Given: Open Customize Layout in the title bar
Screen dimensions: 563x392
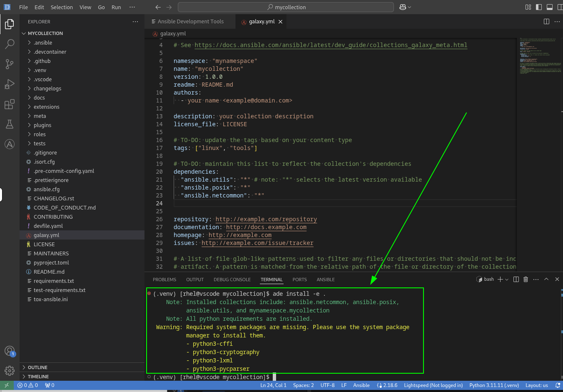Looking at the screenshot, I should point(528,7).
